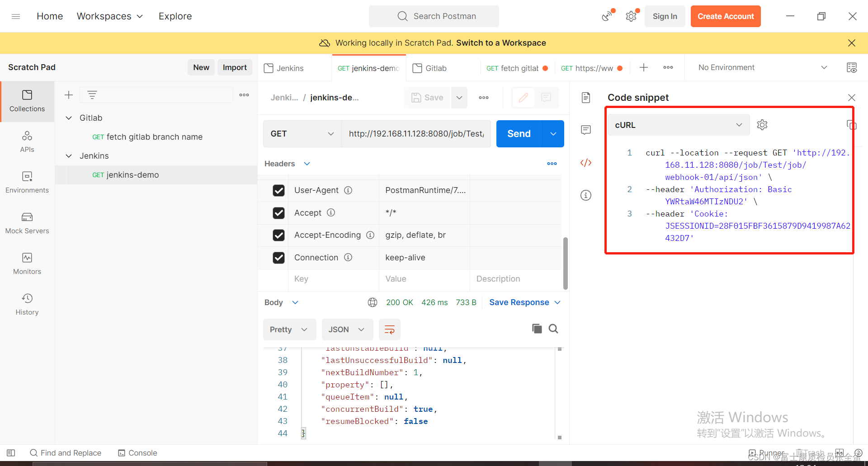Open tab options three dots
Viewport: 868px width, 466px height.
tap(668, 68)
